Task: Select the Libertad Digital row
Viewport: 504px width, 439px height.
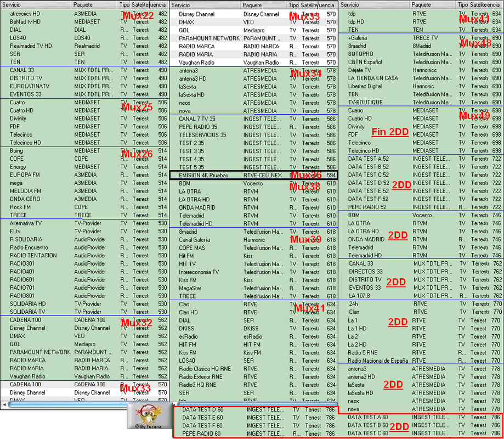Action: [x=421, y=86]
